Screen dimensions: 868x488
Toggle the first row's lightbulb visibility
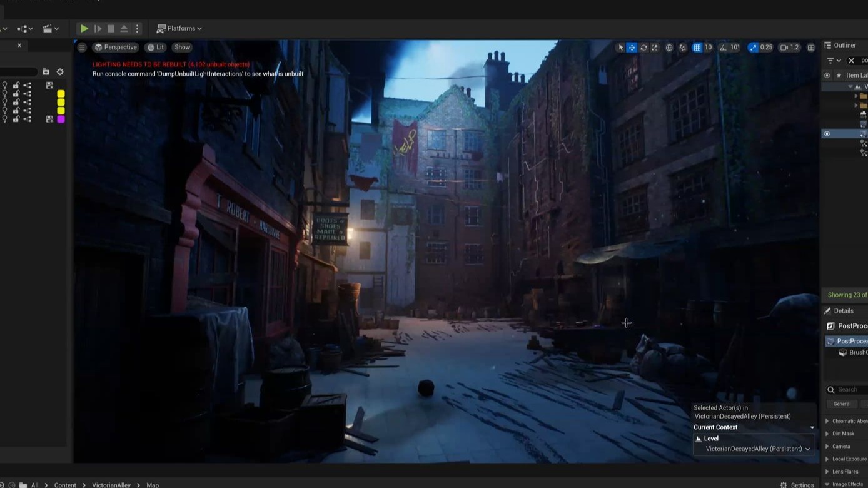tap(5, 85)
